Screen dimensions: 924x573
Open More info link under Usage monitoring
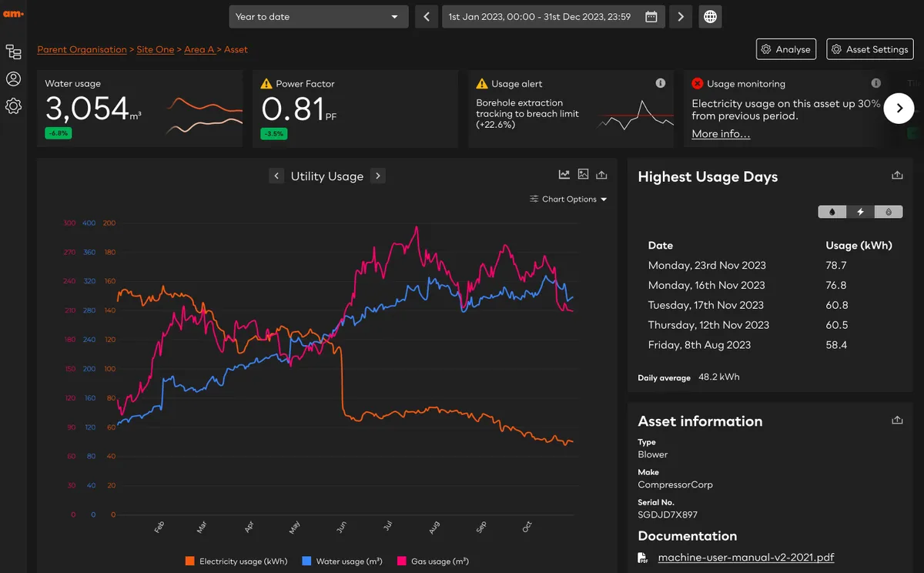click(x=720, y=133)
